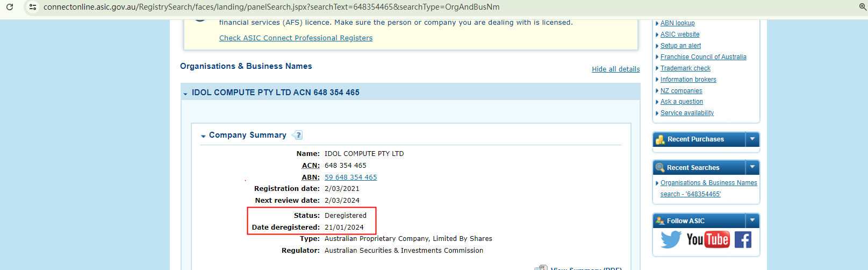Open Information brokers link
Screen dimensions: 868x270
coord(688,80)
